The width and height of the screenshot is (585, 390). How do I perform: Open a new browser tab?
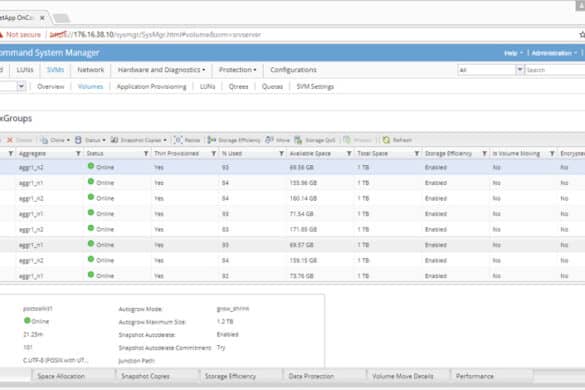(x=61, y=18)
